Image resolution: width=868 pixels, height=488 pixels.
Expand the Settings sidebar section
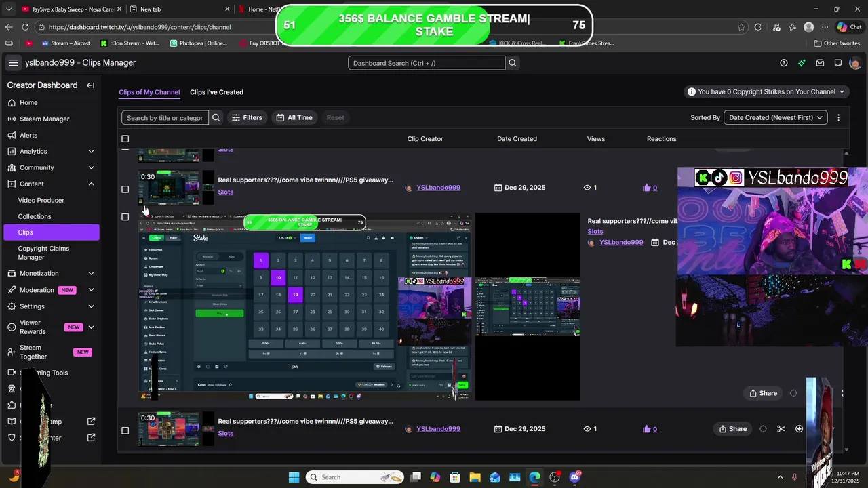click(91, 306)
